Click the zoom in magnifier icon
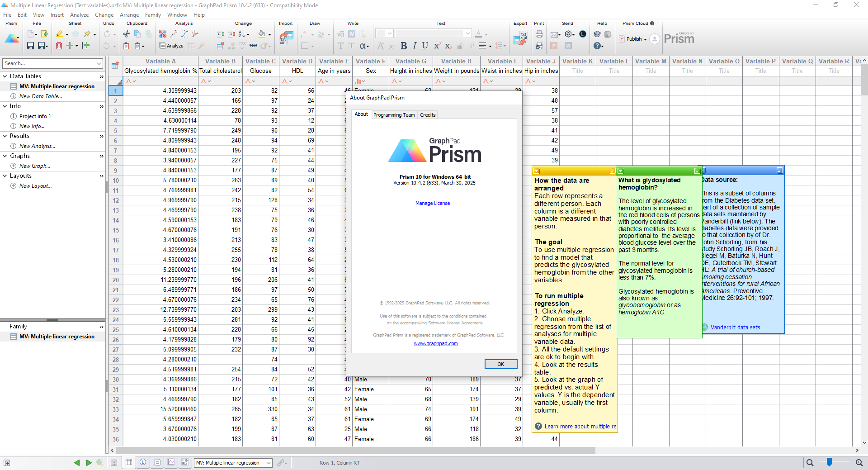This screenshot has height=470, width=868. click(x=859, y=462)
